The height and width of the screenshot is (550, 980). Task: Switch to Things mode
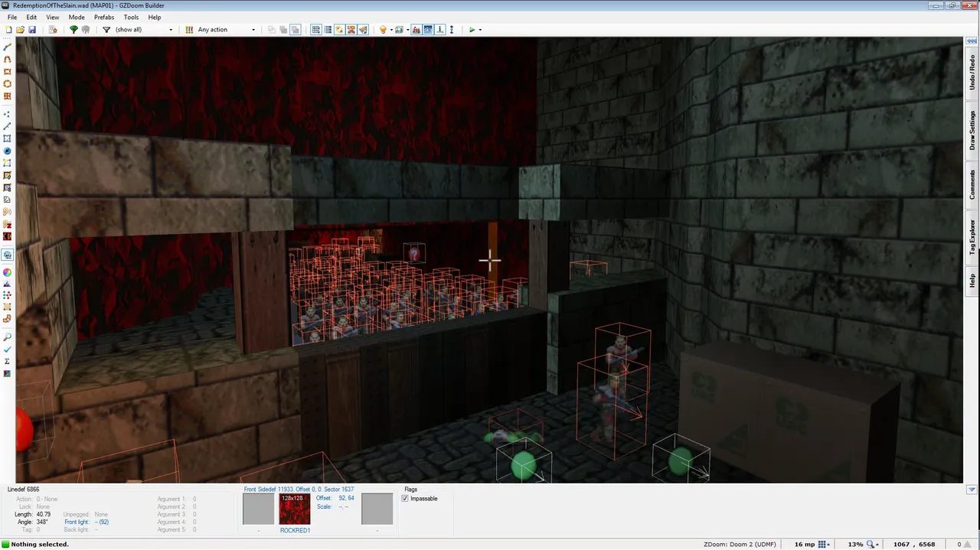[8, 151]
